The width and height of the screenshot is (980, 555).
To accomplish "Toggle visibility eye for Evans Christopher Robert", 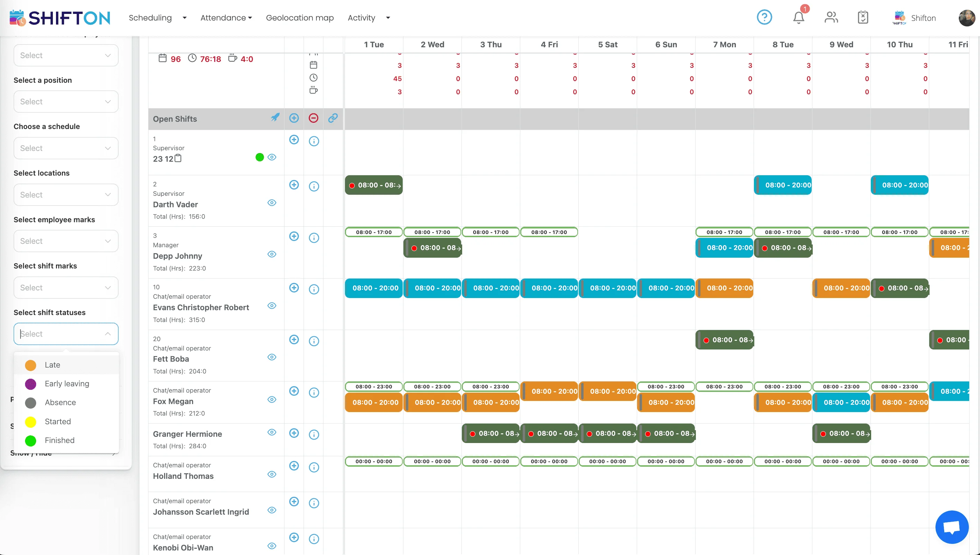I will pos(272,306).
